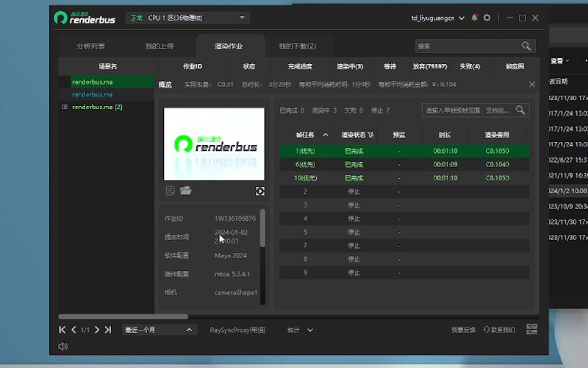Go to the previous page arrow

74,330
